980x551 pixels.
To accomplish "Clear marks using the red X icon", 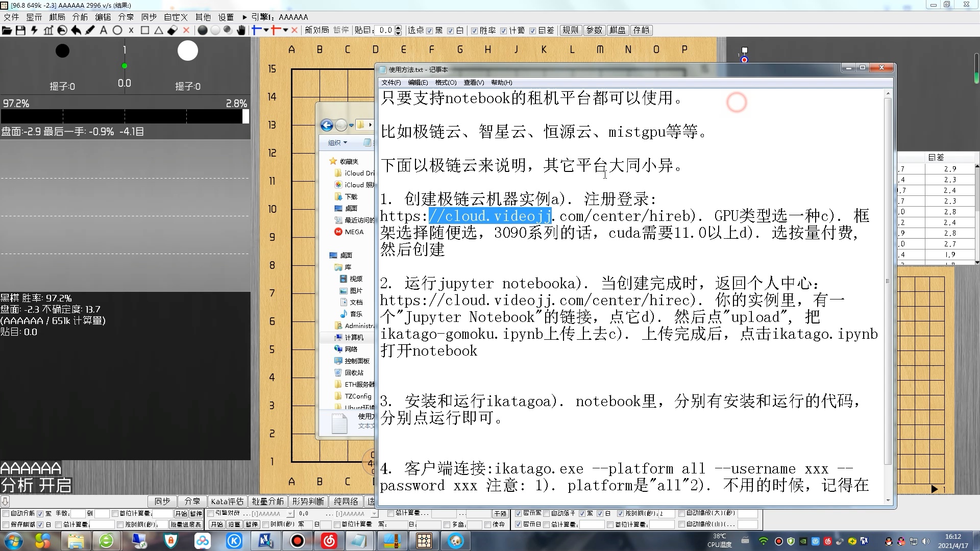I will tap(186, 31).
